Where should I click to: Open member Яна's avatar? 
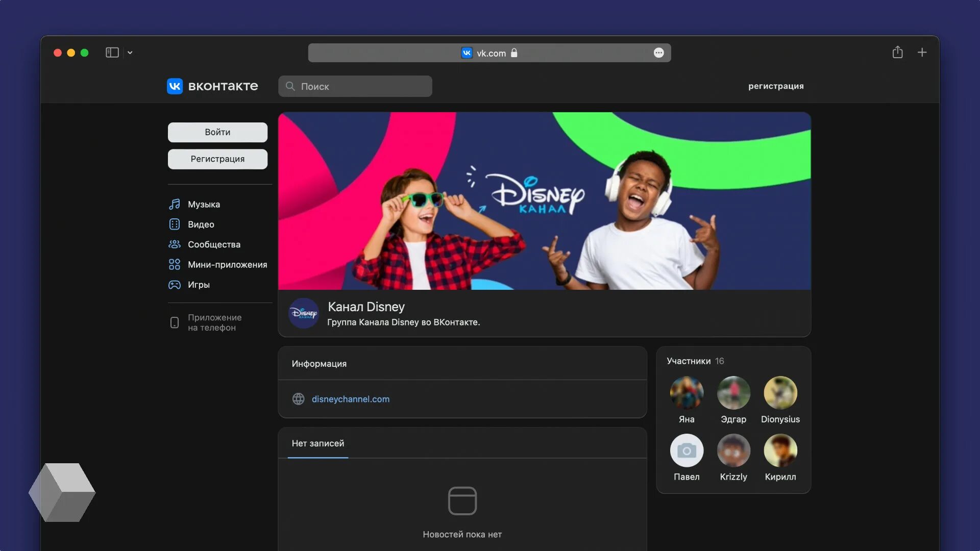point(687,393)
